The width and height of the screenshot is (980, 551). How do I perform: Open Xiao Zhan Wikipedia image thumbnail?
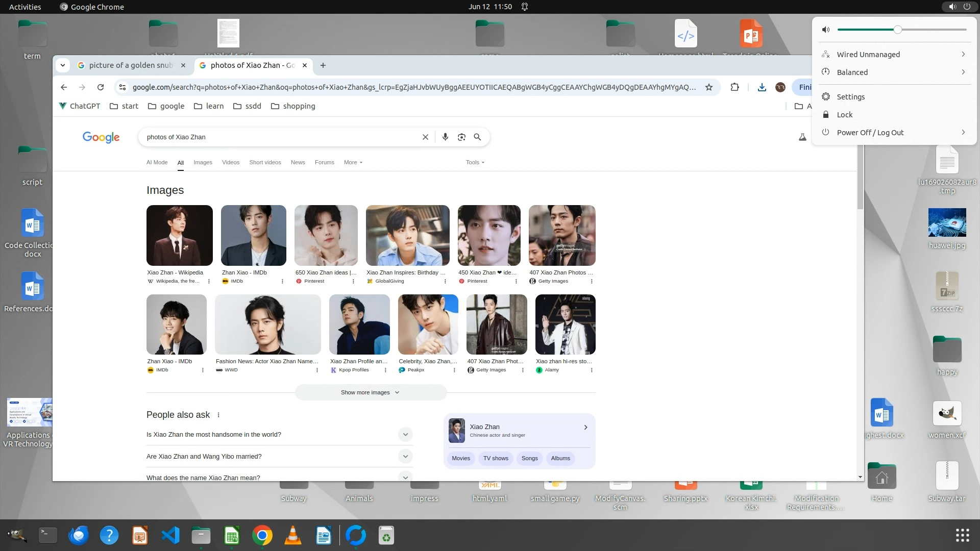tap(179, 235)
